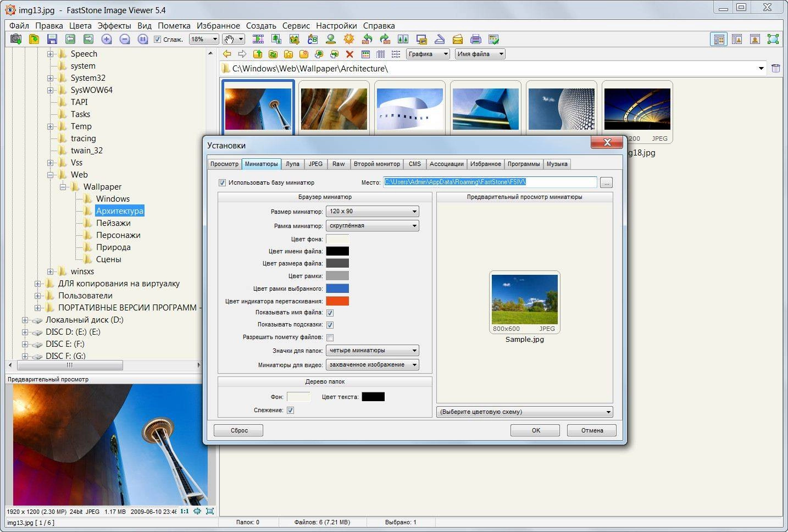This screenshot has width=788, height=532.
Task: Click the resize/resample image icon
Action: pos(276,39)
